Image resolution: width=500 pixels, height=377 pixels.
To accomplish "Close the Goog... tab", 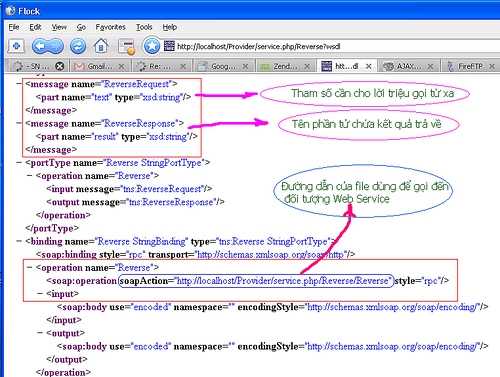I will point(245,67).
